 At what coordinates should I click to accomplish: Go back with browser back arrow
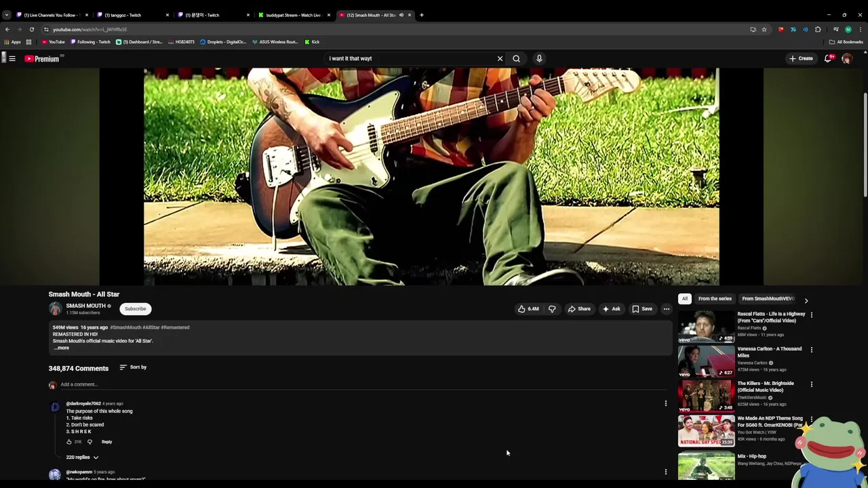(7, 30)
